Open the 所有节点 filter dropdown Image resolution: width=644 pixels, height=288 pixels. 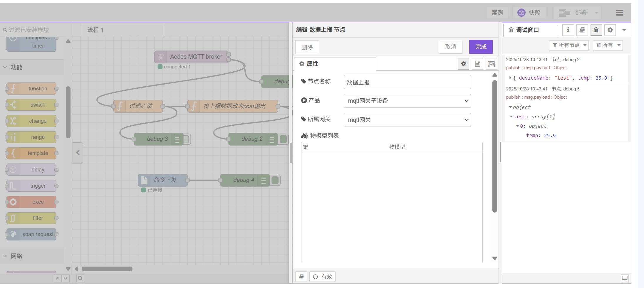569,45
